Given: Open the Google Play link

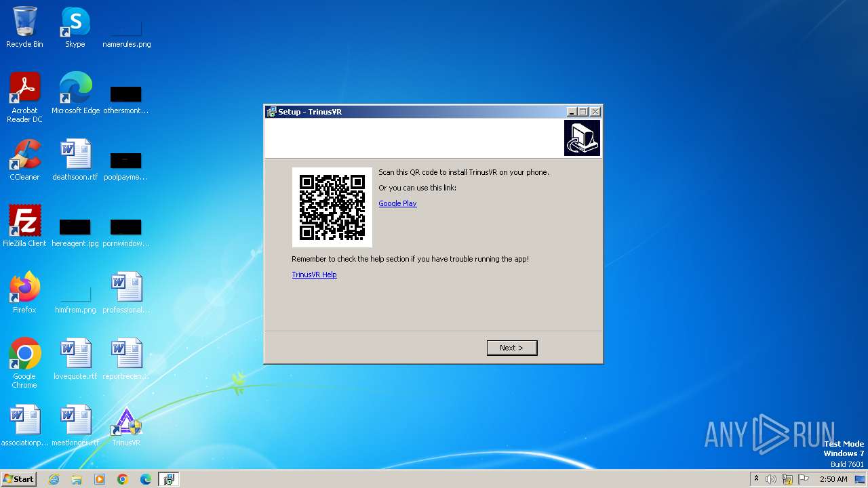Looking at the screenshot, I should click(x=397, y=203).
